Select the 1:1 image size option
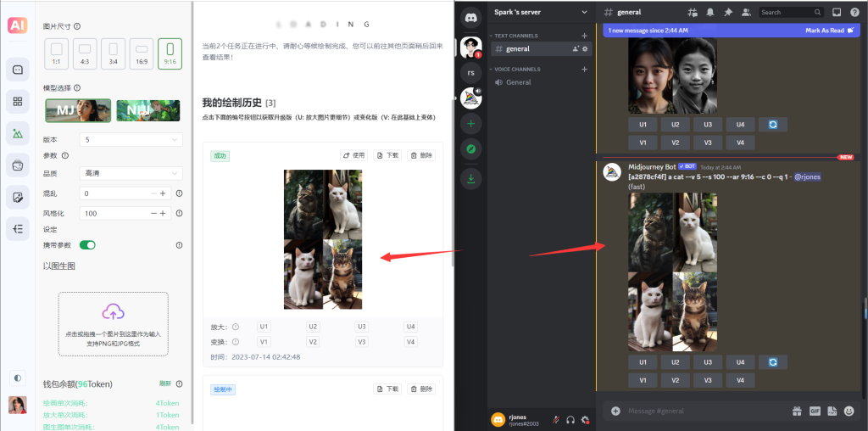Image resolution: width=868 pixels, height=431 pixels. pos(57,53)
